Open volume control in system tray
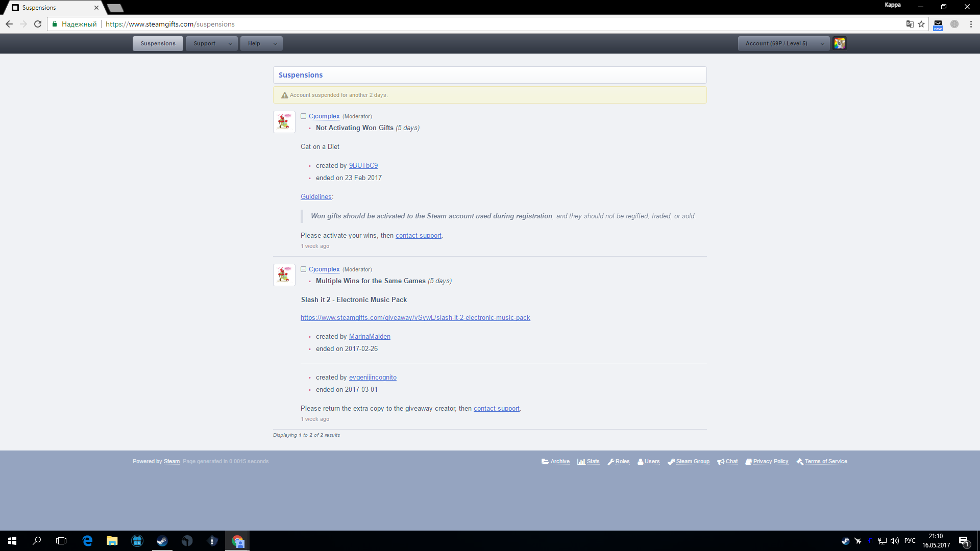The width and height of the screenshot is (980, 551). pos(895,541)
